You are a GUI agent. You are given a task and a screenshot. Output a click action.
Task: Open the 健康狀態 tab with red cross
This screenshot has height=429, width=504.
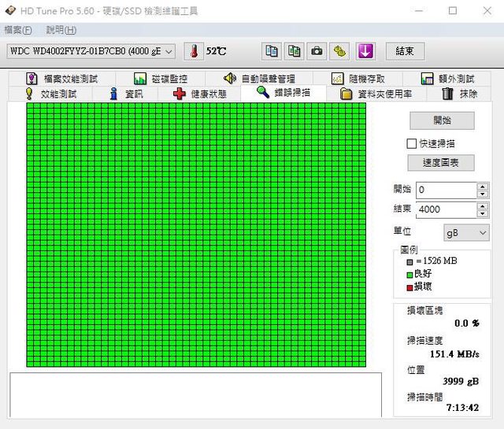coord(200,94)
